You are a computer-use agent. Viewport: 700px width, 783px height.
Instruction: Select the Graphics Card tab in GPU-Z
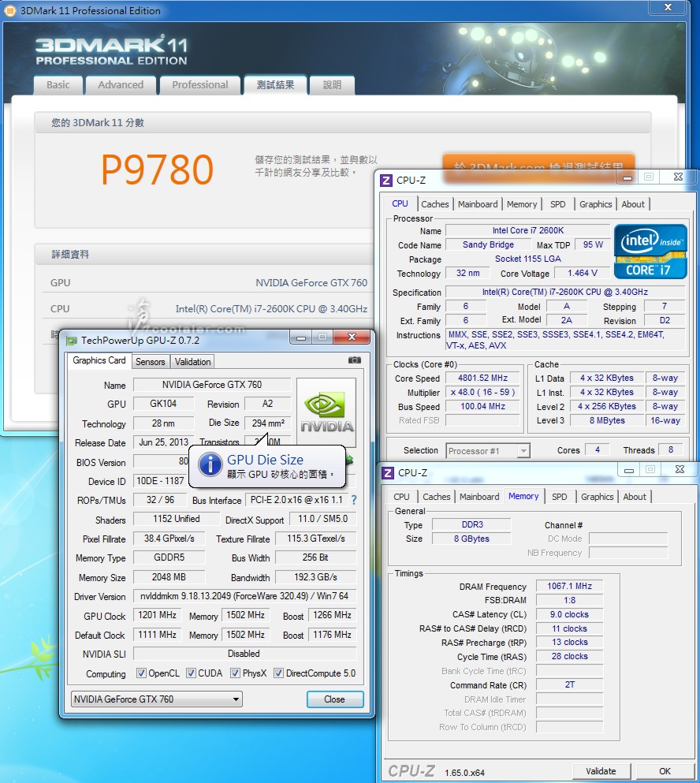pyautogui.click(x=99, y=360)
